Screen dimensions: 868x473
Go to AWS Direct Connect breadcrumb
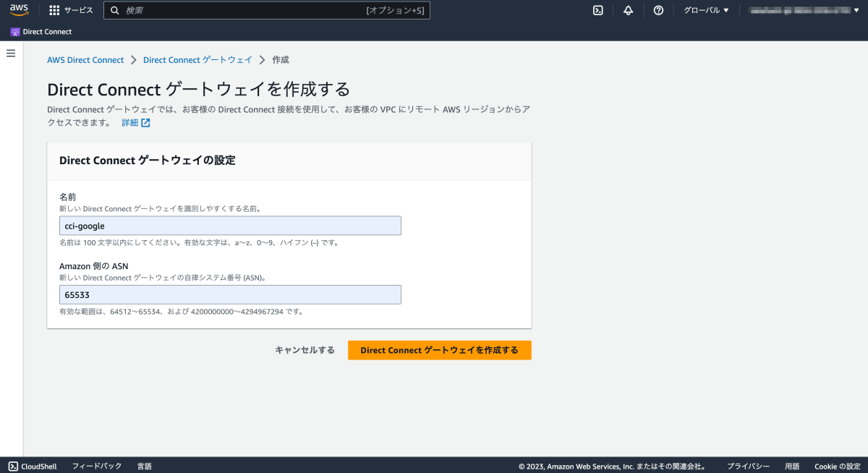pyautogui.click(x=85, y=60)
